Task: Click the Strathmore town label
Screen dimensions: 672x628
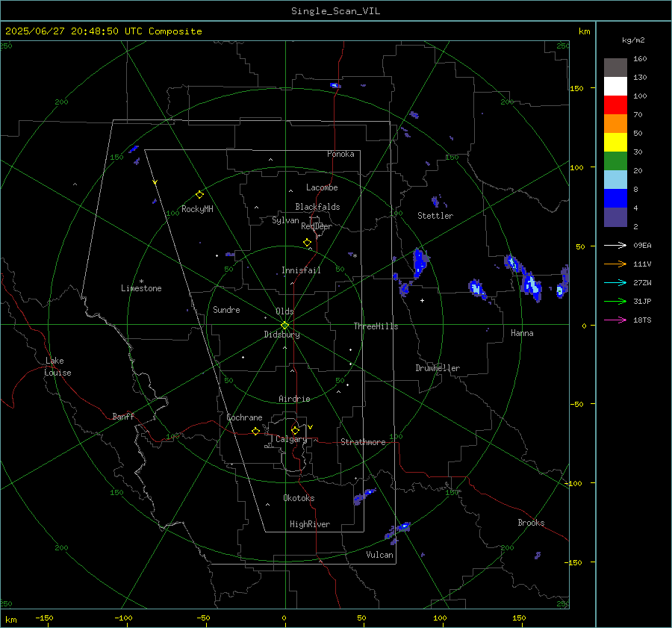Action: click(363, 442)
